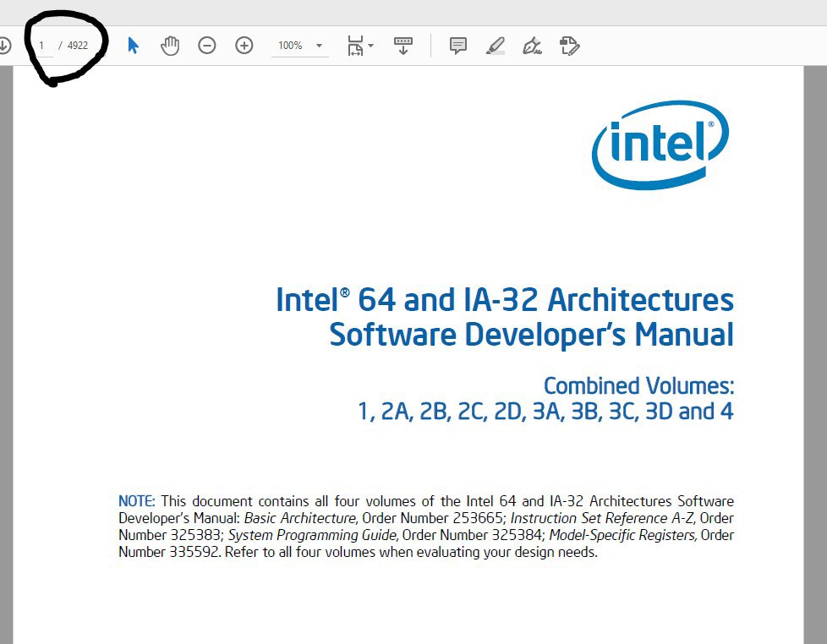827x644 pixels.
Task: Select the highlight text tool
Action: click(495, 46)
